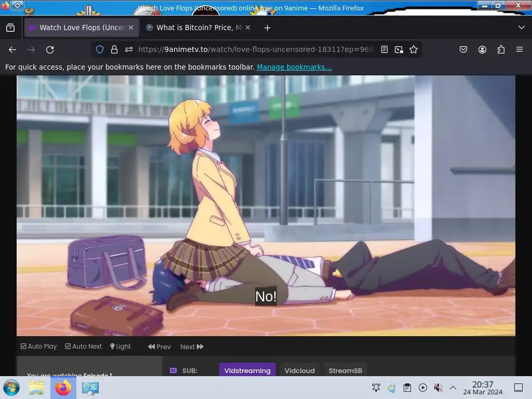The width and height of the screenshot is (532, 399).
Task: Expand hidden system tray icons
Action: pyautogui.click(x=453, y=388)
